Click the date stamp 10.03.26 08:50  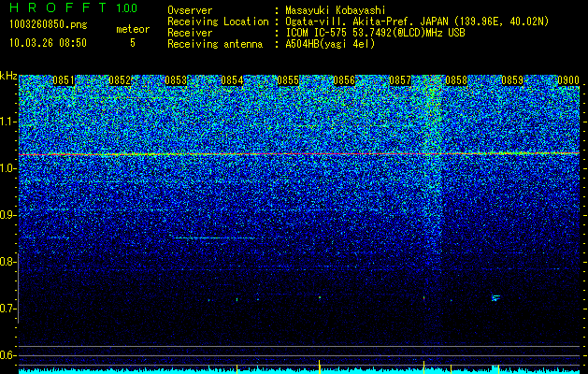coord(48,43)
